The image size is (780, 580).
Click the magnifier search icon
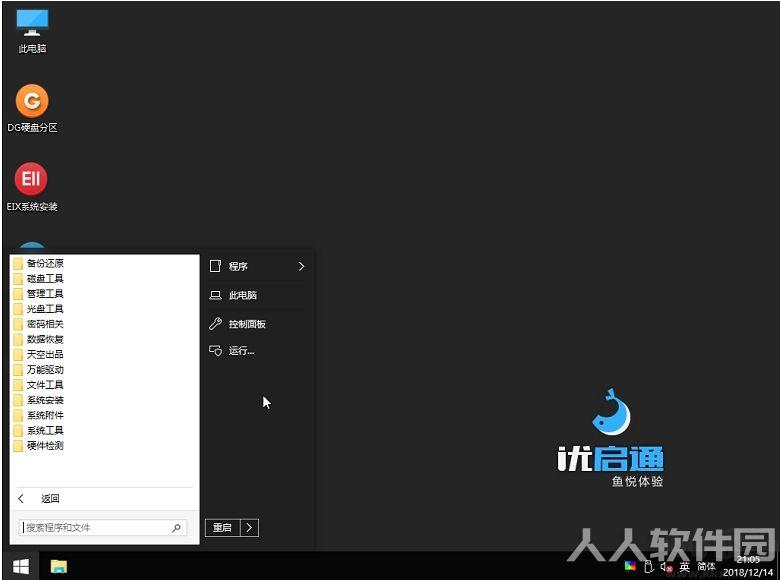point(176,528)
